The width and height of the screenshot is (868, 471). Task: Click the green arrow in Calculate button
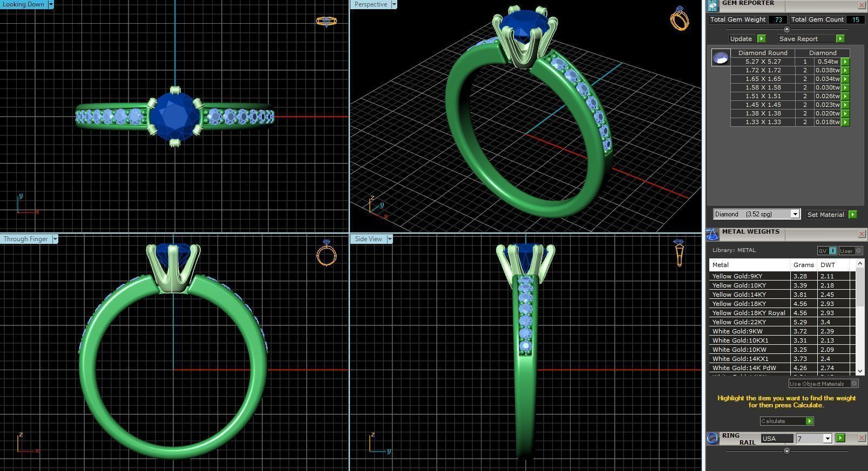point(809,421)
